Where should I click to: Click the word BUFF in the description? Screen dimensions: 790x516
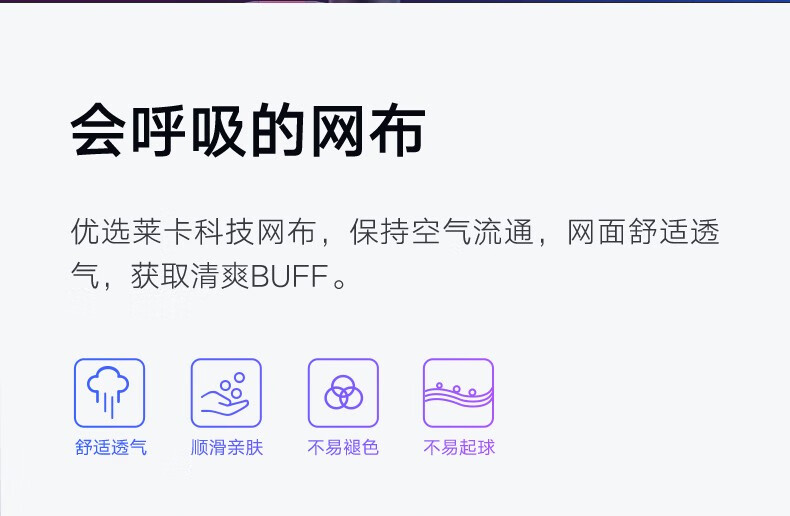pyautogui.click(x=290, y=277)
